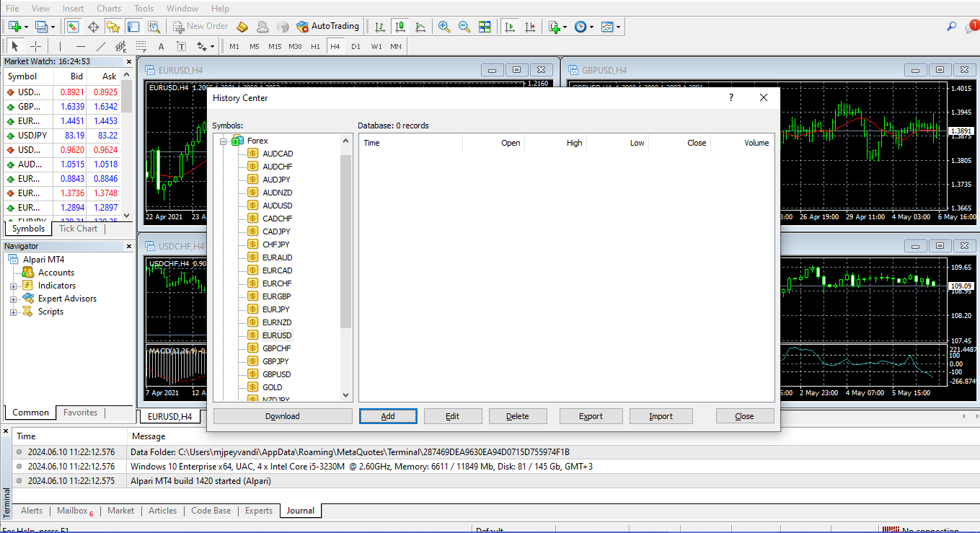Switch charts to bar chart icon

pyautogui.click(x=380, y=26)
